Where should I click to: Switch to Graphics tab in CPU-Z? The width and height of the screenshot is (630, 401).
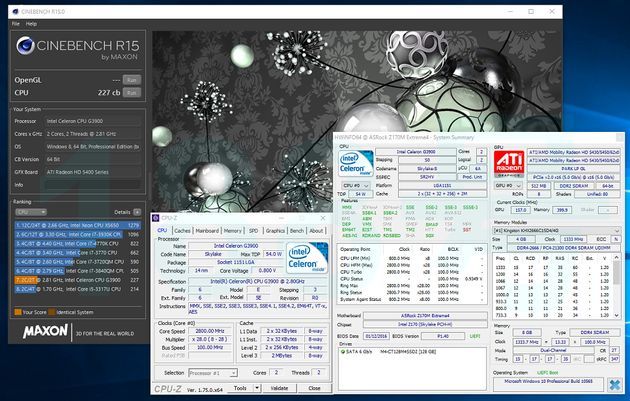click(x=275, y=231)
